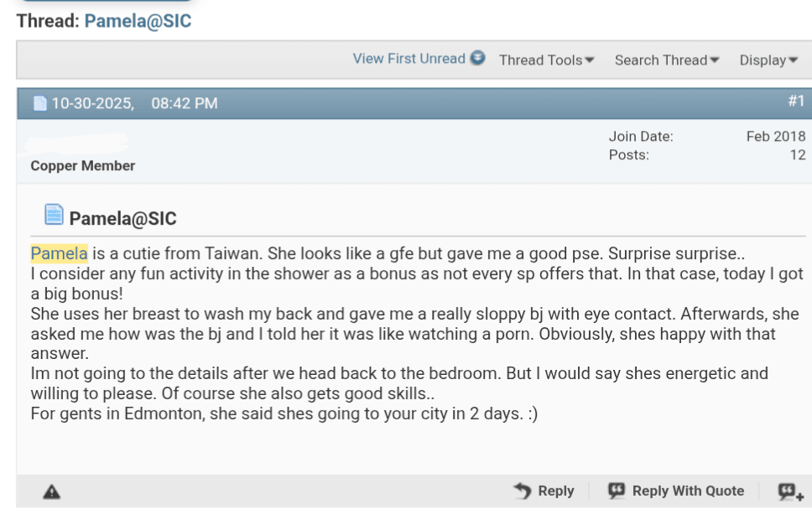Click the Reply With Quote speech bubble icon
The image size is (812, 515).
(617, 491)
